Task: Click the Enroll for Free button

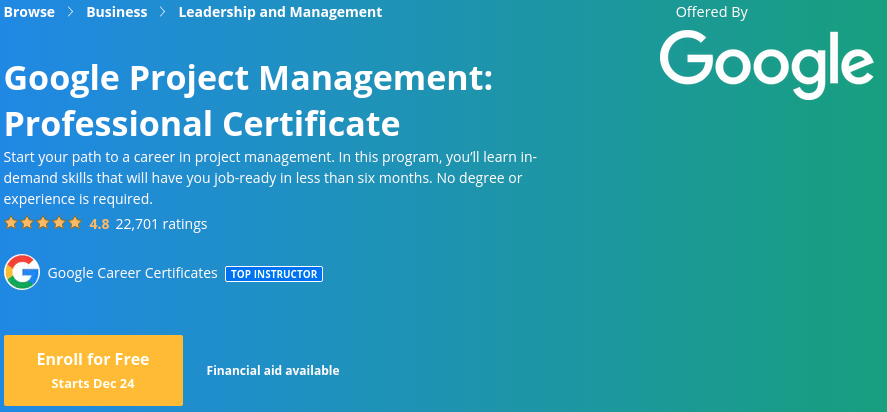Action: click(x=93, y=370)
